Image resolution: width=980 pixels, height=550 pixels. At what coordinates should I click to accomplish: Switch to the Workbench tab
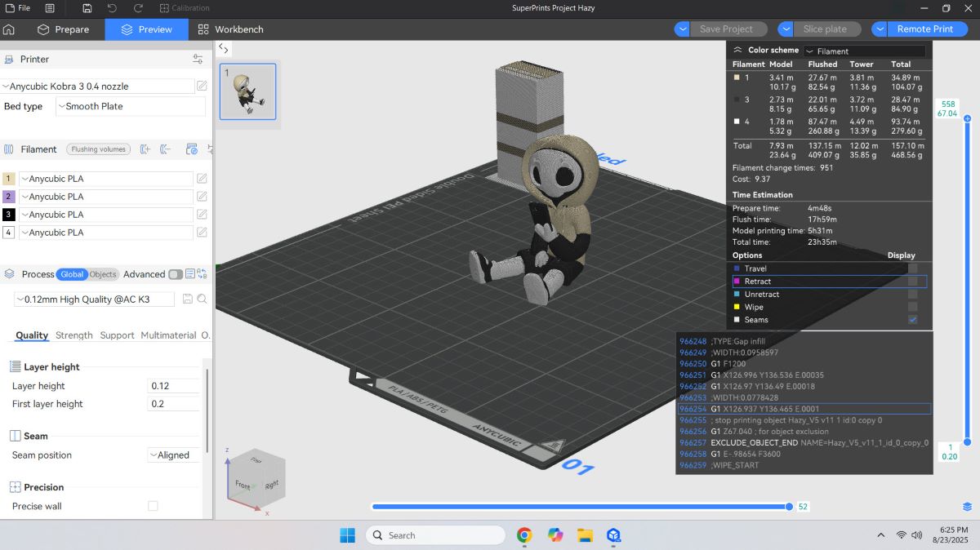230,29
